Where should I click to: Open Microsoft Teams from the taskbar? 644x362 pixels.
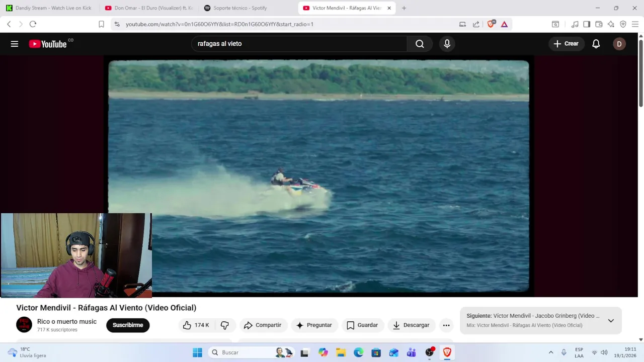click(x=412, y=352)
